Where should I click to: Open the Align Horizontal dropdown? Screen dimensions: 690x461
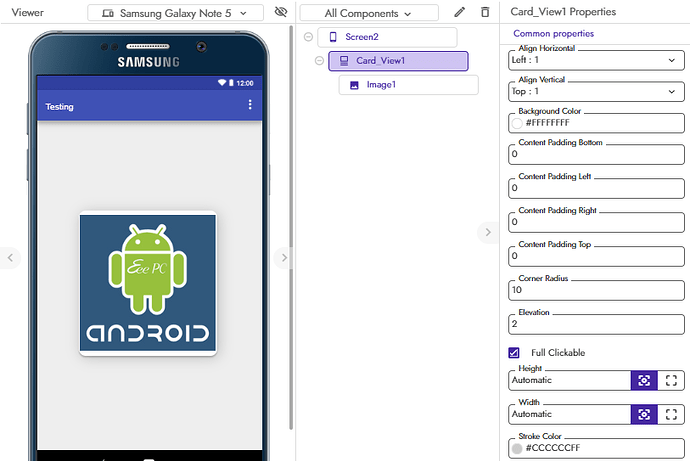[x=596, y=60]
